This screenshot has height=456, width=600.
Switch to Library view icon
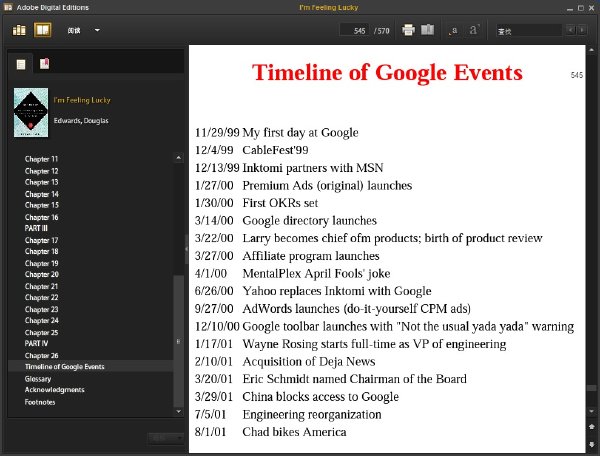pyautogui.click(x=19, y=30)
